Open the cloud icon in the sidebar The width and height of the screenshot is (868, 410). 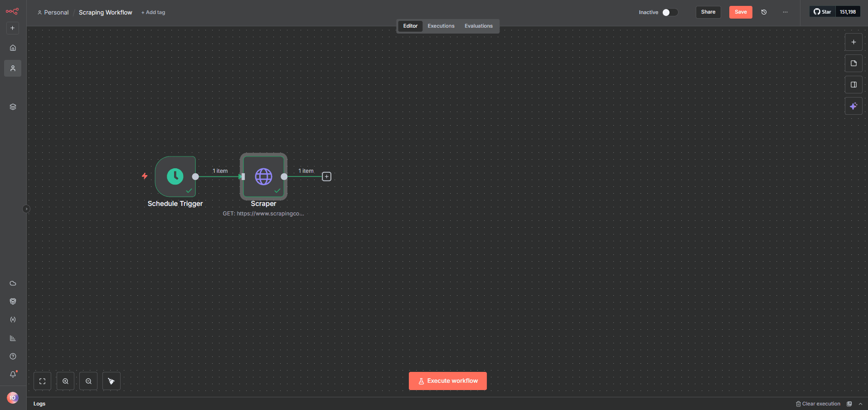[x=13, y=283]
